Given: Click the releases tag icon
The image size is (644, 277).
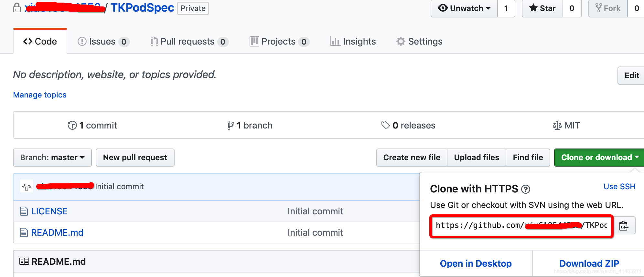Looking at the screenshot, I should click(x=385, y=125).
